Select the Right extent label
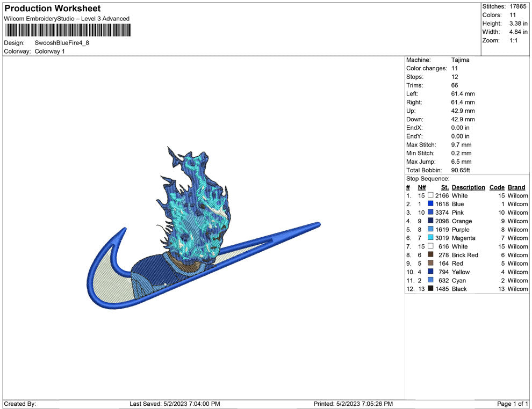Screen dimensions: 532x409 coord(414,103)
